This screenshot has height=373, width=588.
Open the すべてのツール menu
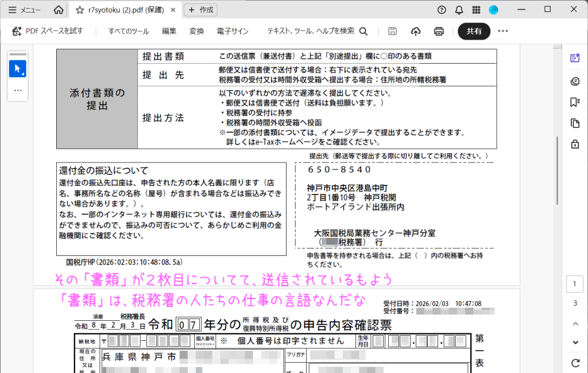coord(129,31)
